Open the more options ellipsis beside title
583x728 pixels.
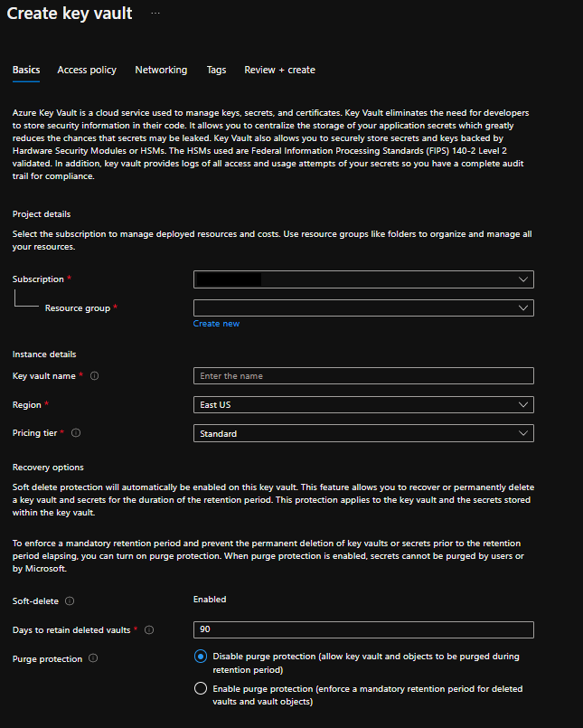pos(155,13)
